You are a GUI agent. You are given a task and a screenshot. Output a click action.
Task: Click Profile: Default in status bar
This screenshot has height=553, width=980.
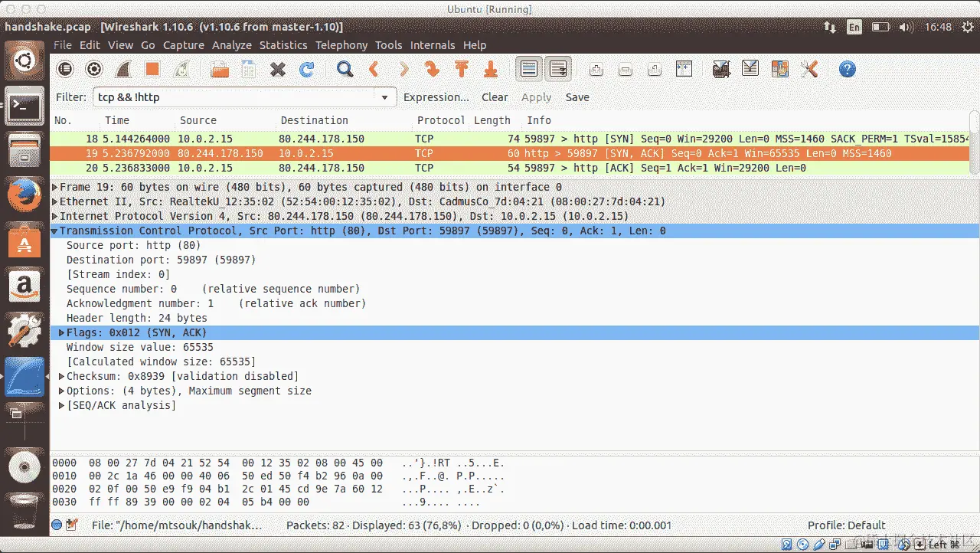pyautogui.click(x=846, y=525)
